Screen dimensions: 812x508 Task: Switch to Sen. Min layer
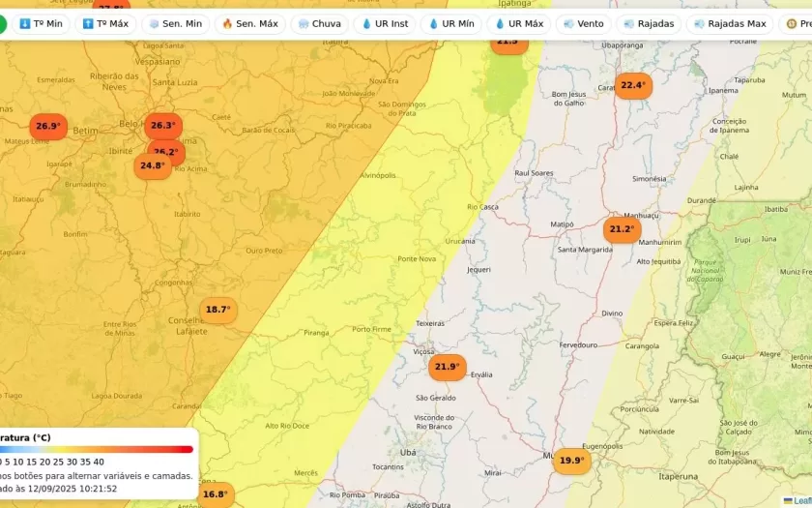pyautogui.click(x=175, y=23)
